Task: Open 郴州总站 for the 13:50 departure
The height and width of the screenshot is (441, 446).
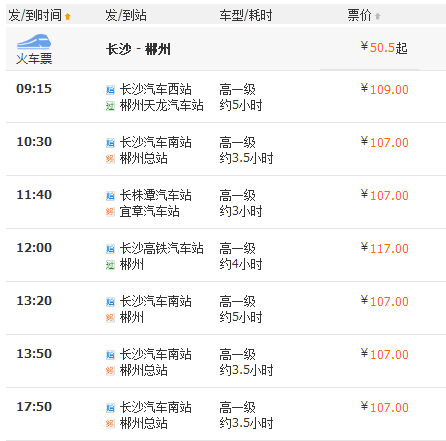Action: (144, 370)
